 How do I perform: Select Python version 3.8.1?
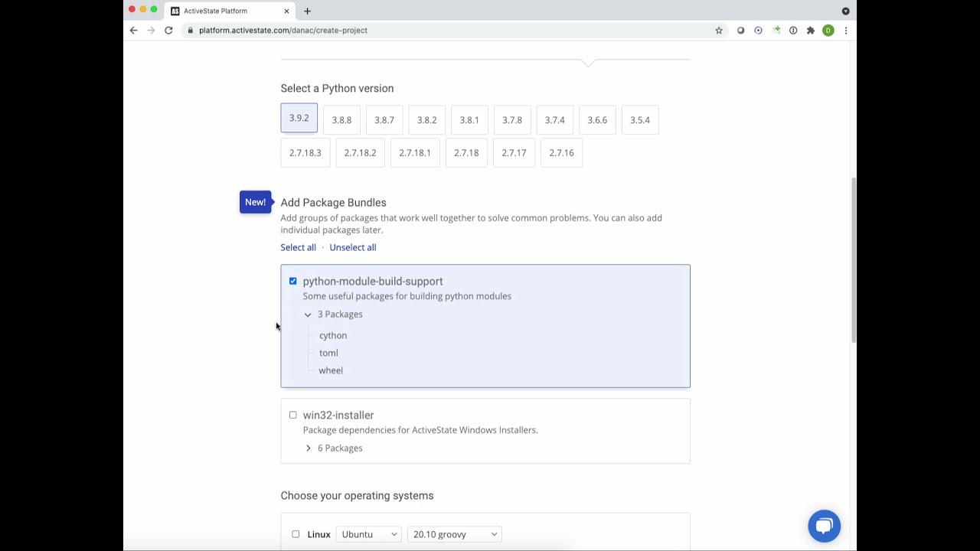tap(469, 120)
